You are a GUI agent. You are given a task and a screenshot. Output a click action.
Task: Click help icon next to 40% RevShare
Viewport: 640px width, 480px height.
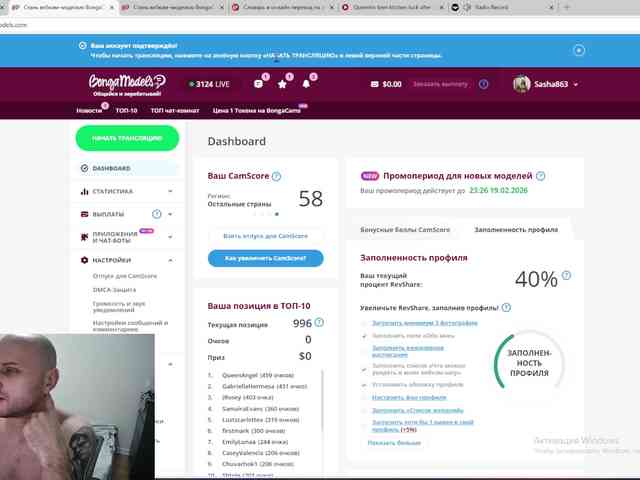[566, 276]
